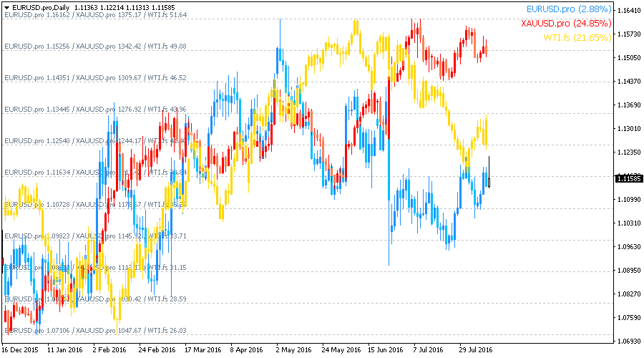Click price axis value 1.14370

(x=629, y=82)
